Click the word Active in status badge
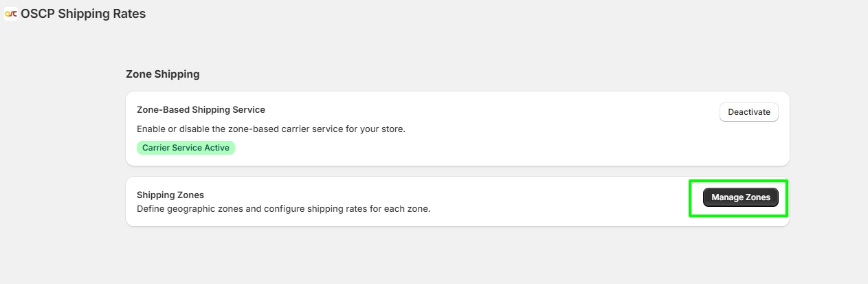868x284 pixels. coord(218,148)
